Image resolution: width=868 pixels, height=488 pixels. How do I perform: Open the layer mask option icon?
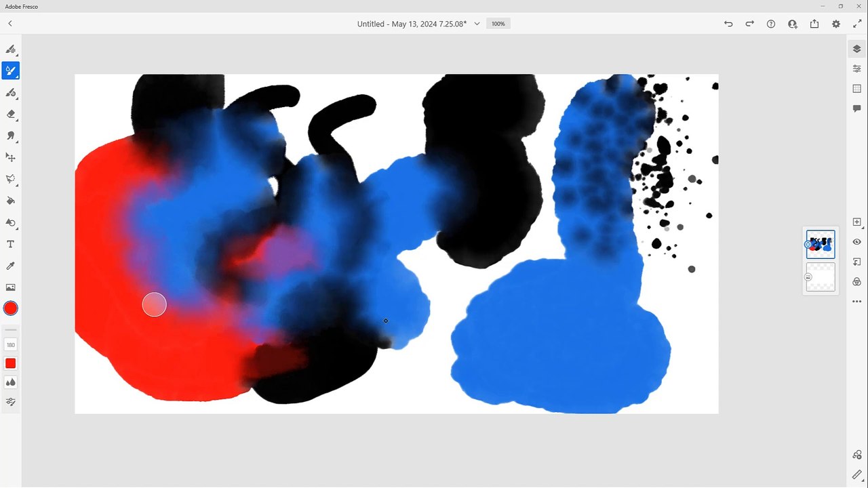[x=857, y=262]
